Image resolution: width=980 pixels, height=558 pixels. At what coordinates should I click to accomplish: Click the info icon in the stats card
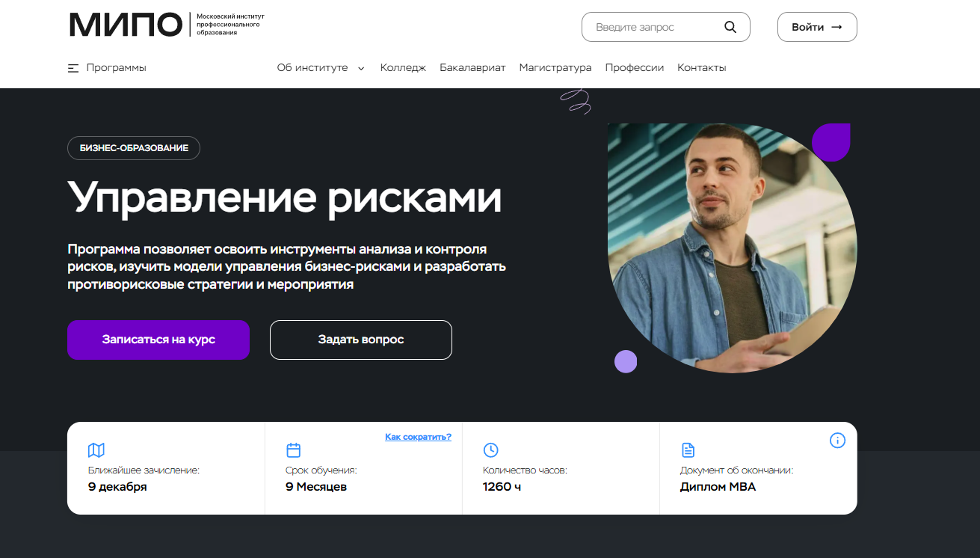(837, 441)
